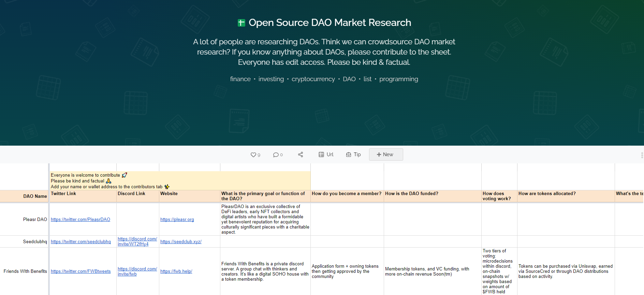Image resolution: width=644 pixels, height=295 pixels.
Task: Click 'Tokens can be purchased via Uniswap' cell
Action: pyautogui.click(x=566, y=271)
